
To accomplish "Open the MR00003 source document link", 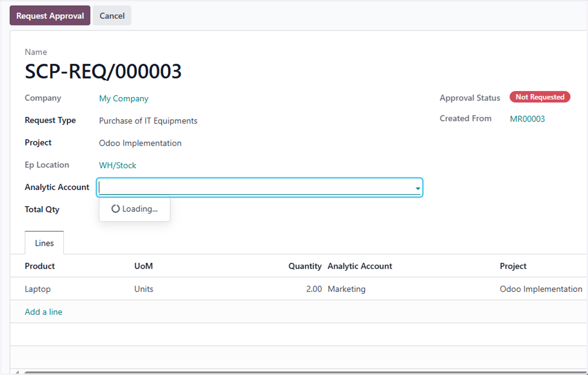I will click(527, 119).
